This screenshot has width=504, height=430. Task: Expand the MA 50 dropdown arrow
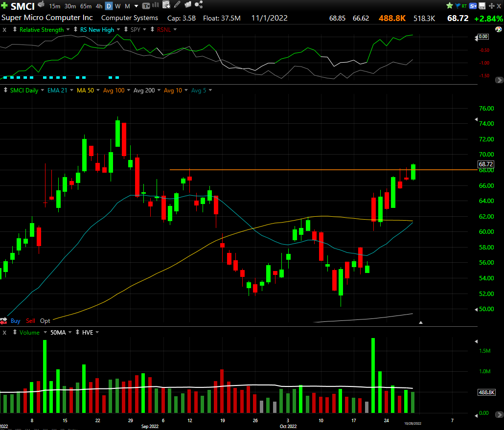[98, 91]
